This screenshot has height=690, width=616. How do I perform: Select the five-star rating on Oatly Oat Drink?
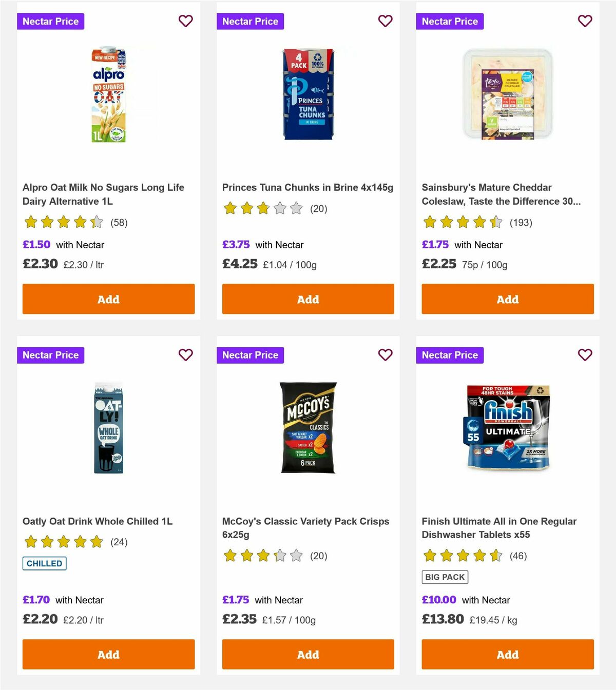(63, 541)
